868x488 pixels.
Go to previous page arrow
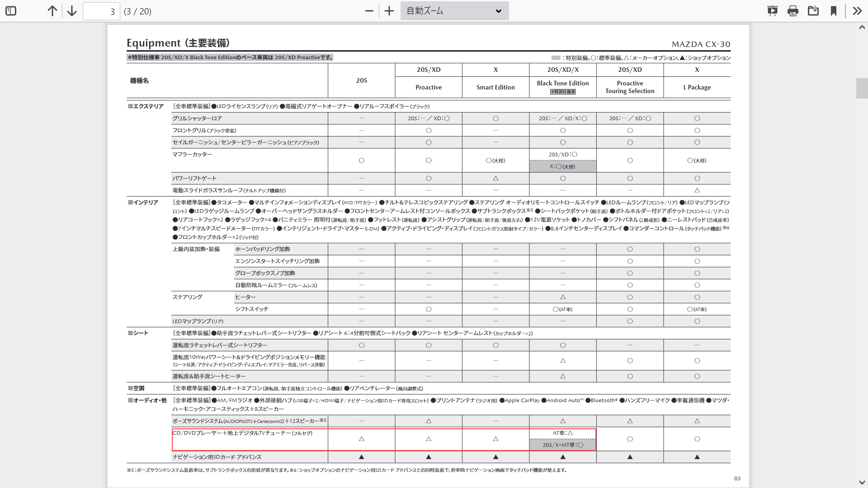pos(52,11)
